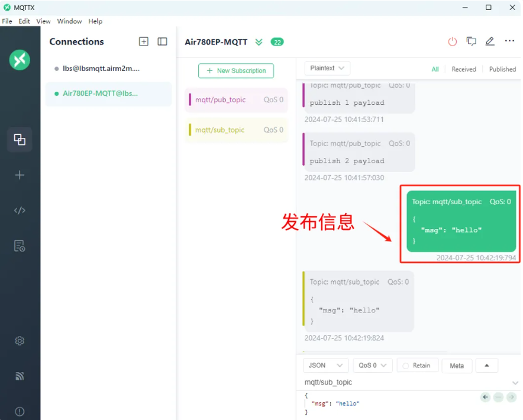This screenshot has width=523, height=420.
Task: Open the Window menu
Action: [69, 21]
